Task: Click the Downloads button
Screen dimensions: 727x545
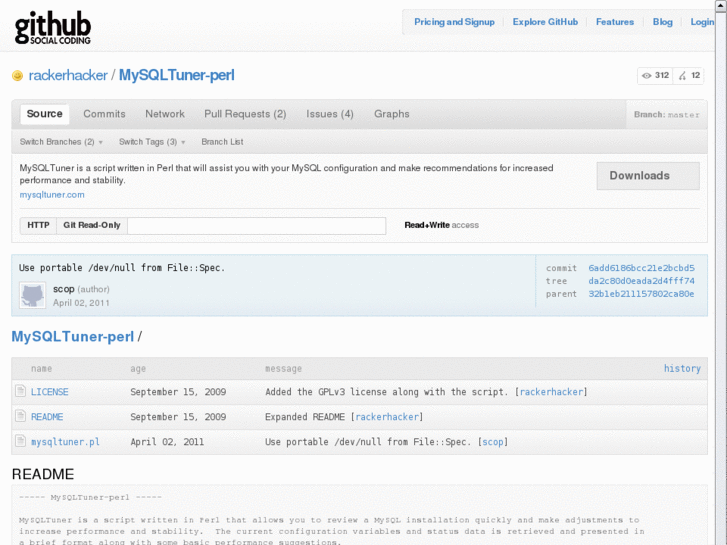Action: (x=648, y=176)
